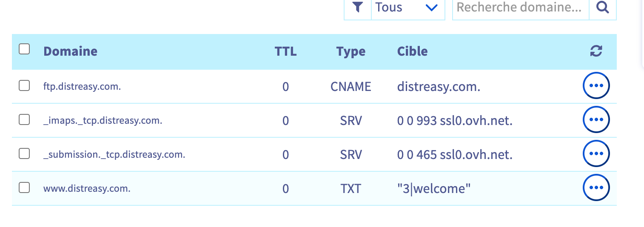Open actions menu for _imaps SRV record
The height and width of the screenshot is (227, 644).
[596, 120]
